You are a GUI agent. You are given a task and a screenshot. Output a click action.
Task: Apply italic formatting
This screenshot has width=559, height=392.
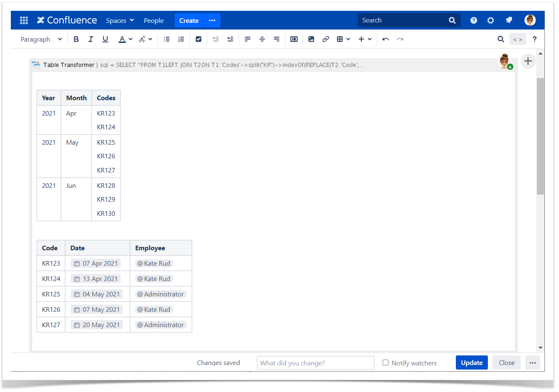click(x=91, y=39)
